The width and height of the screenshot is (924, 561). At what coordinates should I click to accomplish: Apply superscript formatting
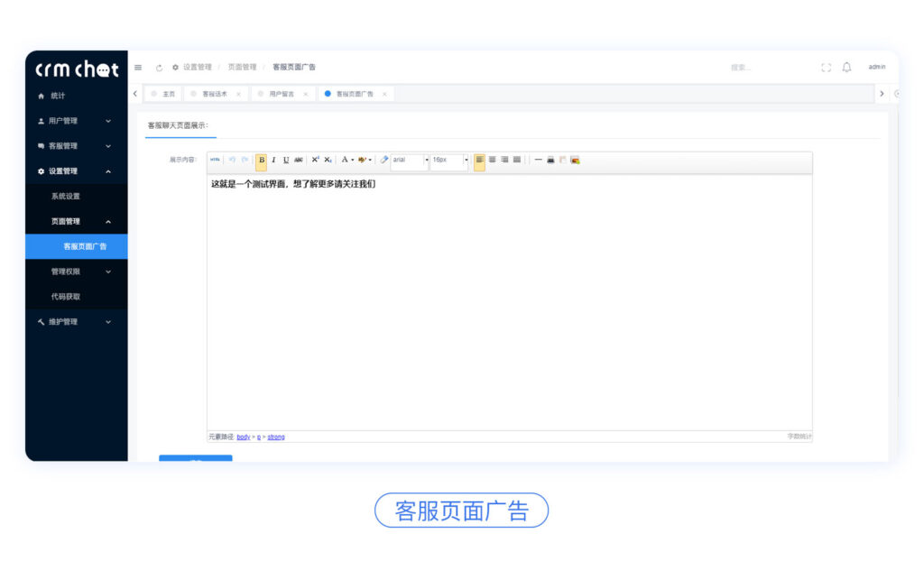(x=313, y=160)
